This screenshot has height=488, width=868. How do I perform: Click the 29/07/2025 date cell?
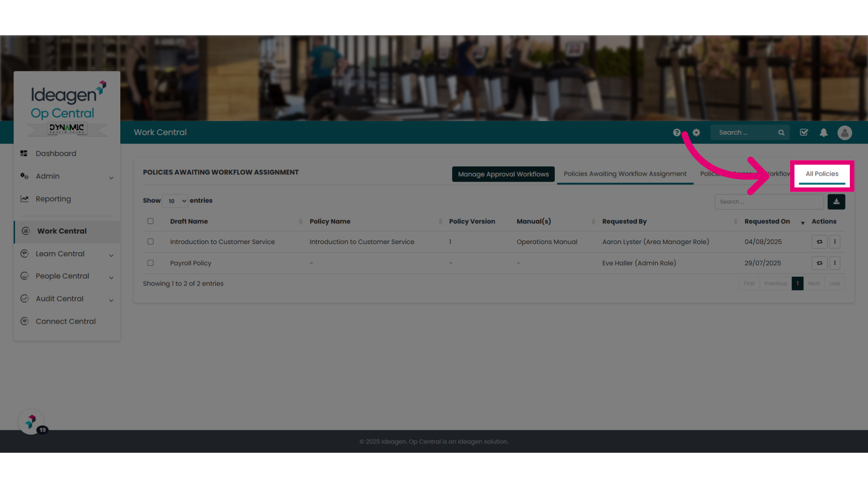[763, 263]
